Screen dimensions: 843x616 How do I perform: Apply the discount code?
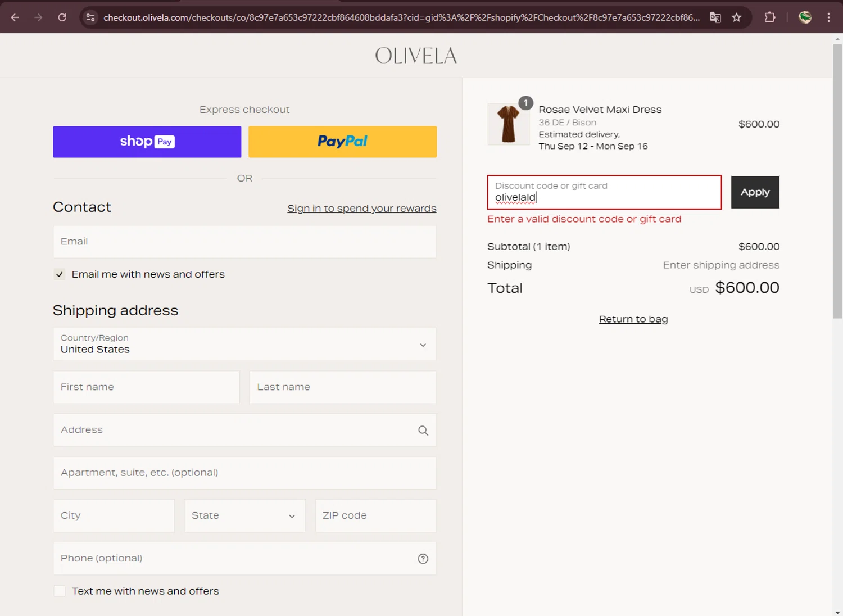pyautogui.click(x=755, y=192)
